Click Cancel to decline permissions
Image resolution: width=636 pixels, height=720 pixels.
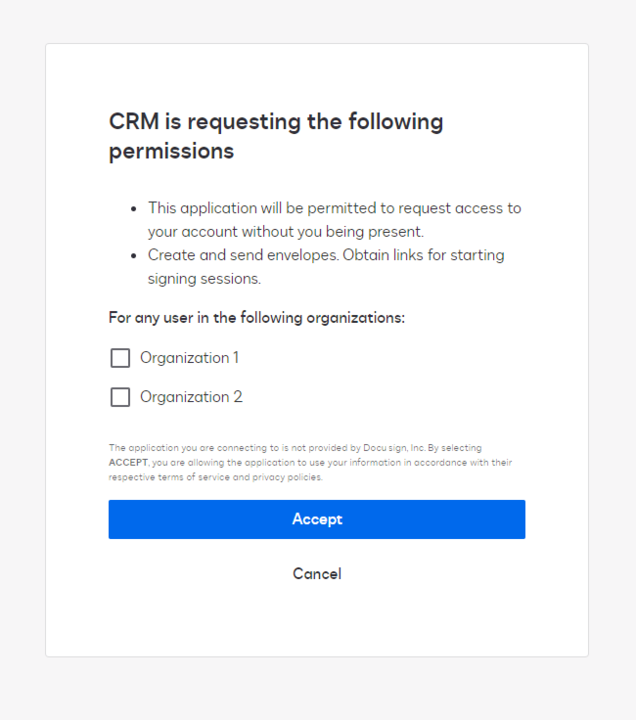[x=317, y=574]
